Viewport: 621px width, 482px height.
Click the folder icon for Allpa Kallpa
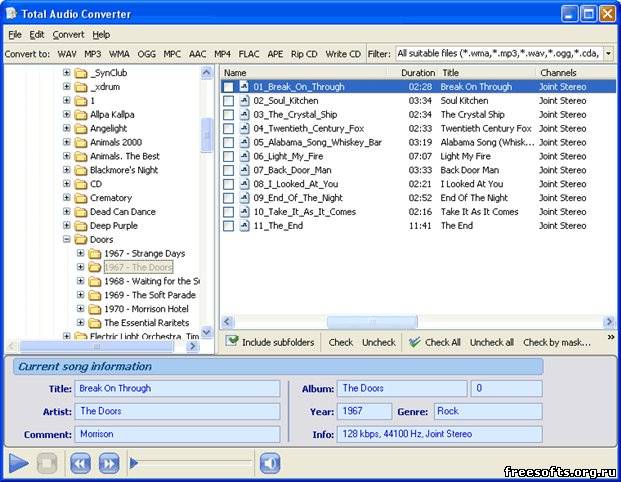coord(81,115)
